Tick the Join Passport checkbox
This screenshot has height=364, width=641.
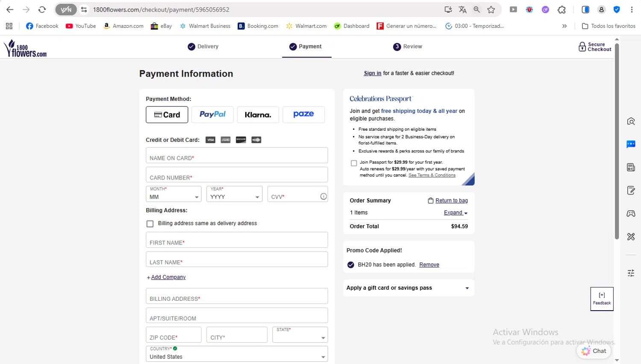354,163
